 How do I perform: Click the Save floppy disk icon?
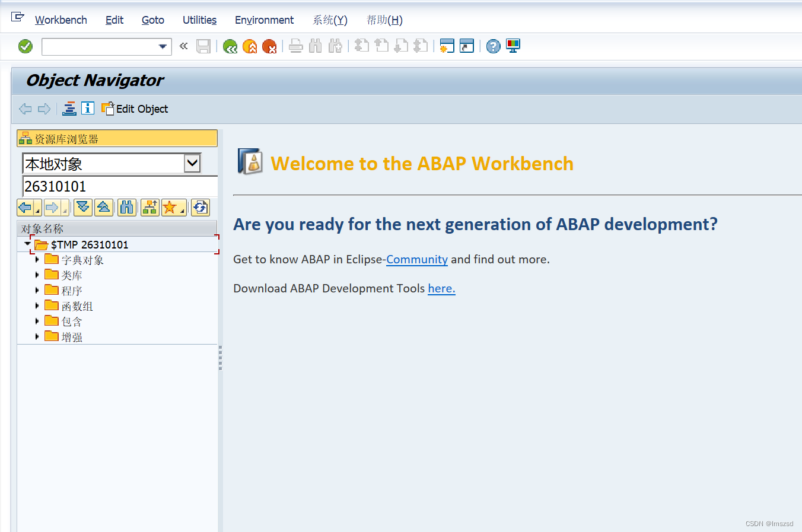tap(203, 46)
